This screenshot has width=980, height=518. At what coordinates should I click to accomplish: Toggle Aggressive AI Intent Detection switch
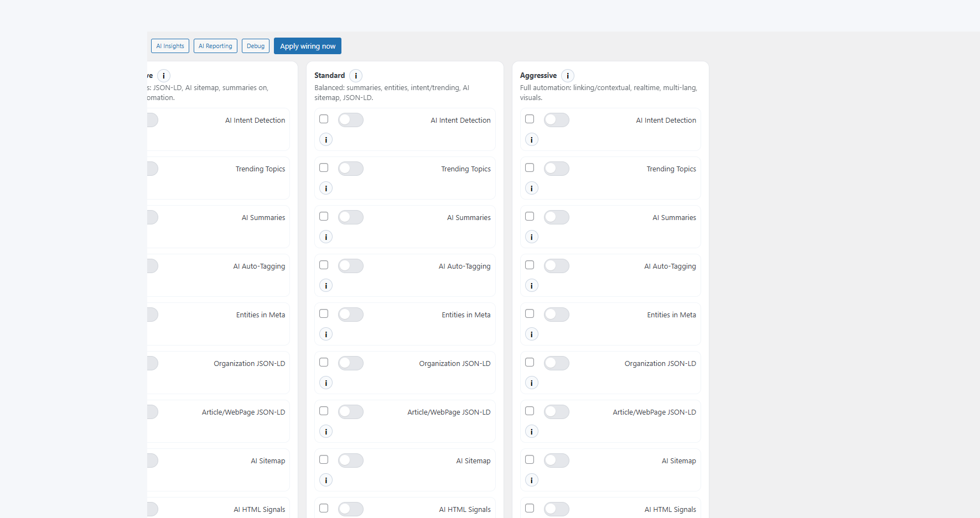tap(557, 120)
